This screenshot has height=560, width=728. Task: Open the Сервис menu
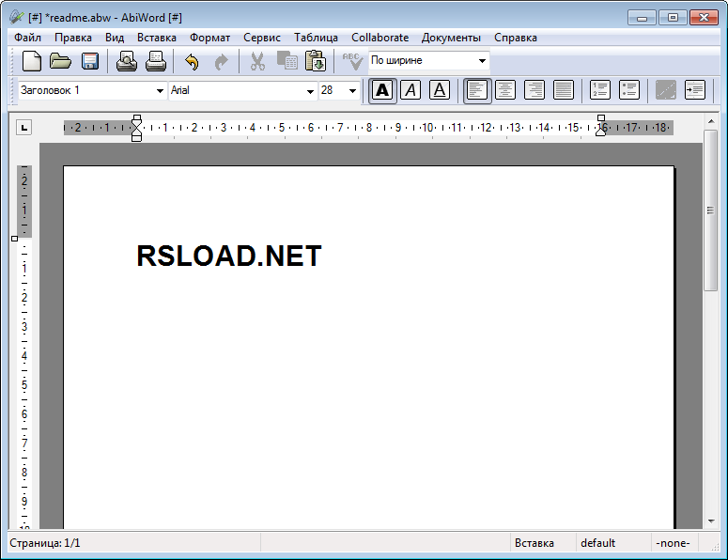point(262,38)
